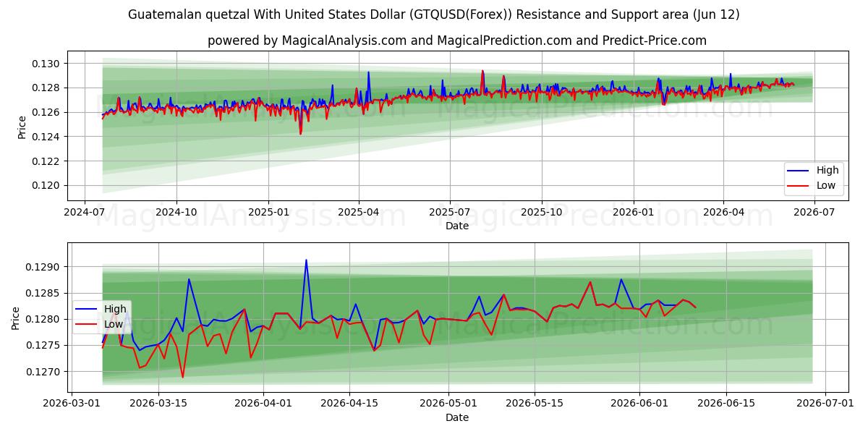Click the 0.120 y-axis tick label
Screen dimensions: 868x434
click(x=46, y=185)
